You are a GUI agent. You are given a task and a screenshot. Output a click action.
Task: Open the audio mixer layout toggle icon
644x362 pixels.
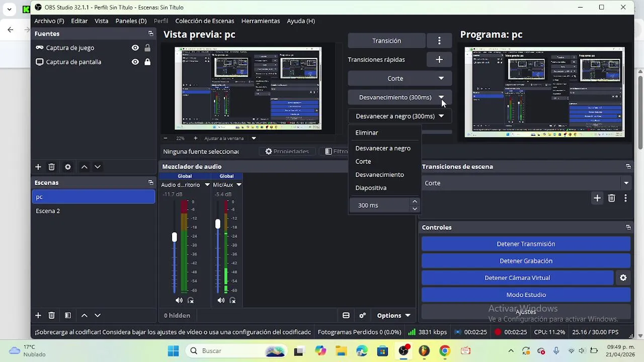pos(346,315)
